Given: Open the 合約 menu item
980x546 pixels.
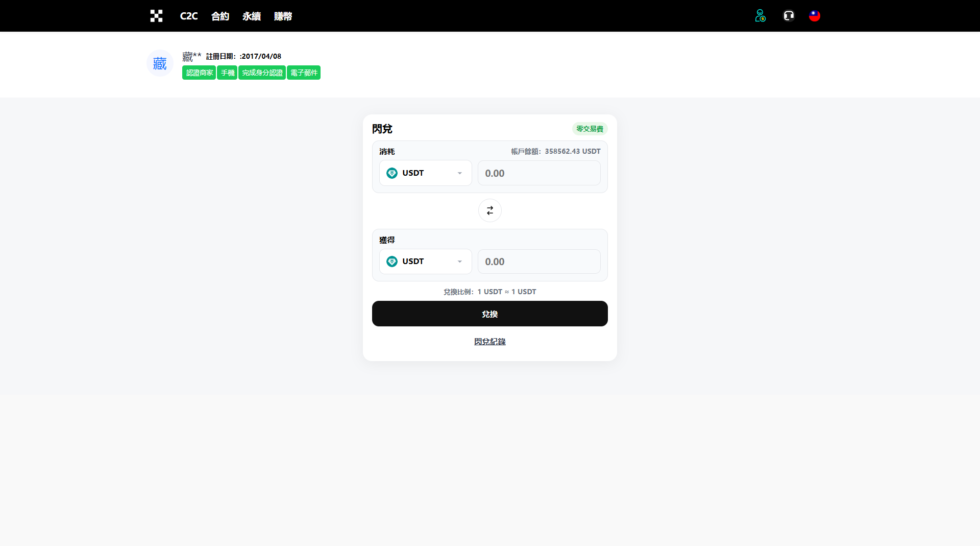Looking at the screenshot, I should click(220, 16).
